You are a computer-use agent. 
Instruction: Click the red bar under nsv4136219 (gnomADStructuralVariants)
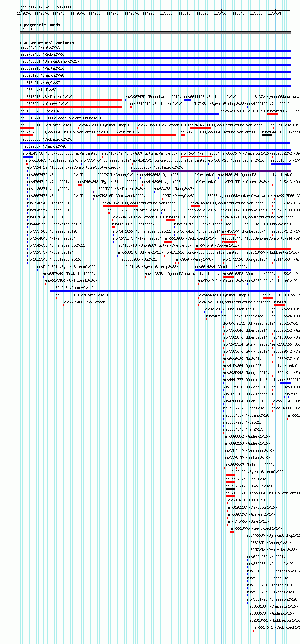pos(120,206)
